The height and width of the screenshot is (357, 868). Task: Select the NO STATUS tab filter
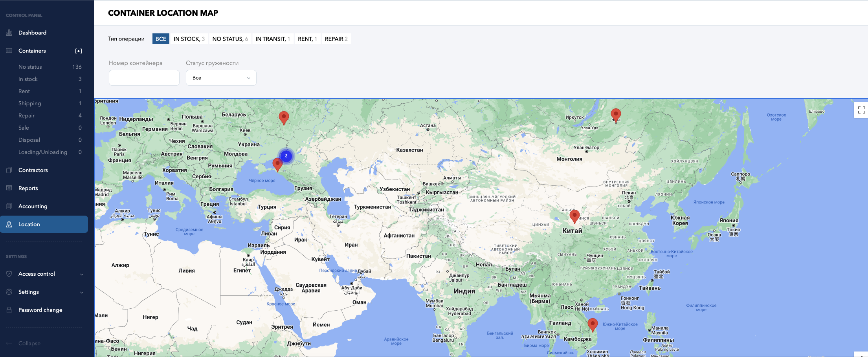[x=230, y=38]
